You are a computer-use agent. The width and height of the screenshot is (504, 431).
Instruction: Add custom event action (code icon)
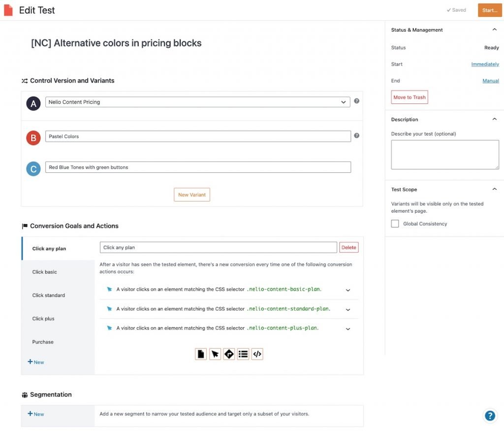257,354
